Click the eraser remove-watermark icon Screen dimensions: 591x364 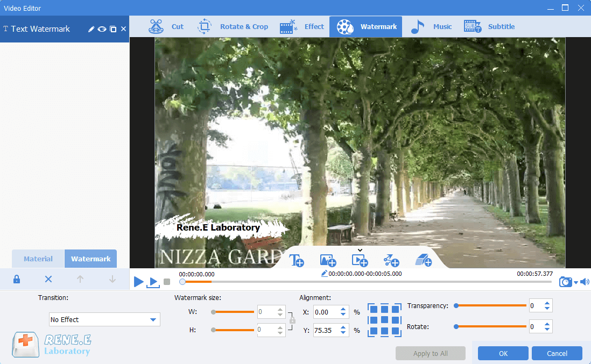[423, 260]
